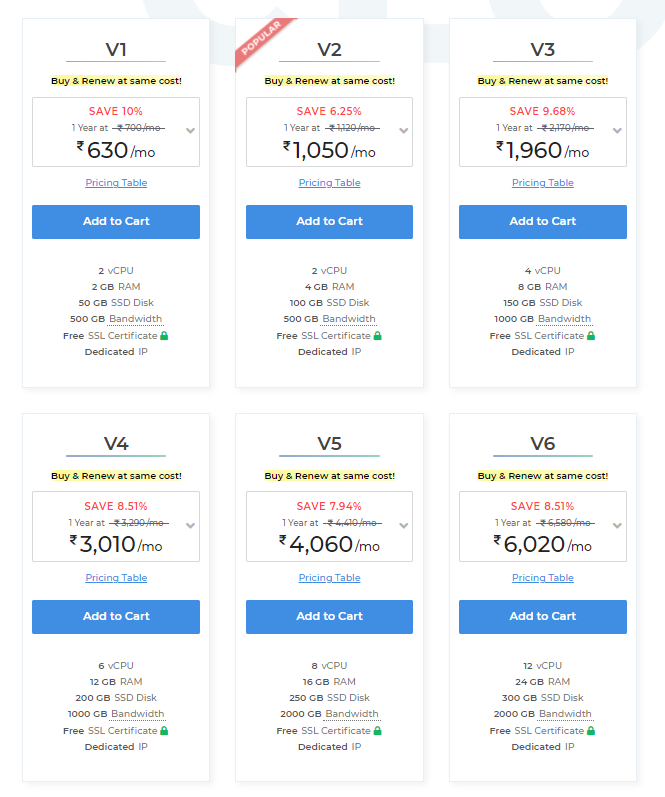Screen dimensions: 665x797
Task: Click the green SSL lock icon in V1
Action: pyautogui.click(x=164, y=336)
